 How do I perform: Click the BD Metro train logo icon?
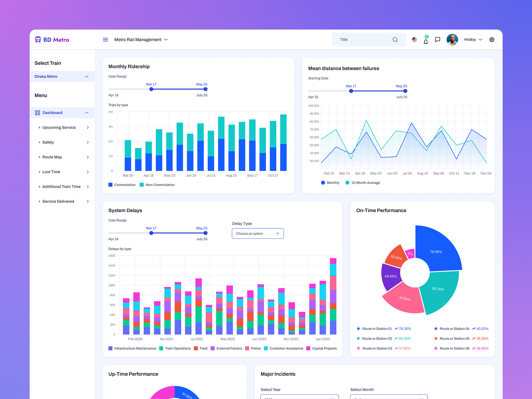point(38,39)
